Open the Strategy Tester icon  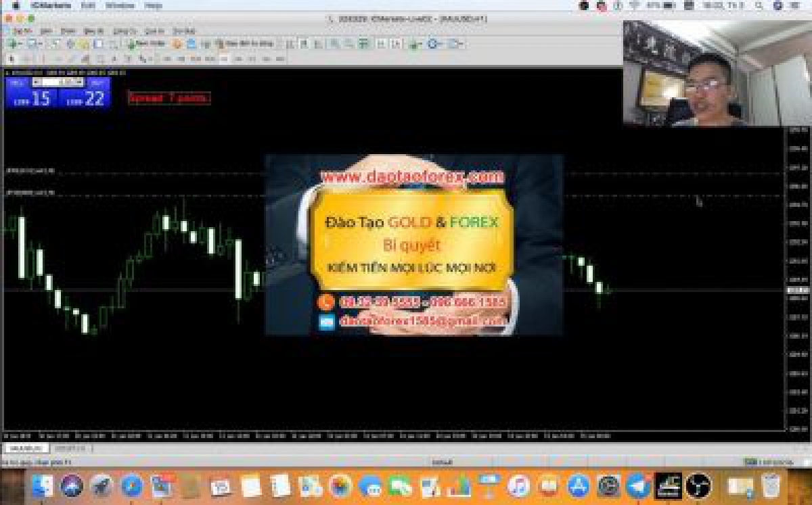tap(113, 43)
